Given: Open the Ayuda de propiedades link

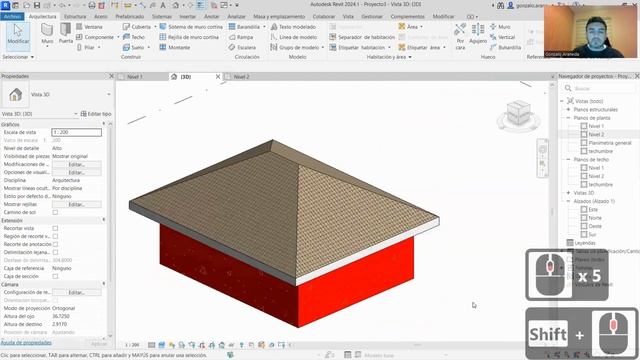Looking at the screenshot, I should click(x=27, y=343).
